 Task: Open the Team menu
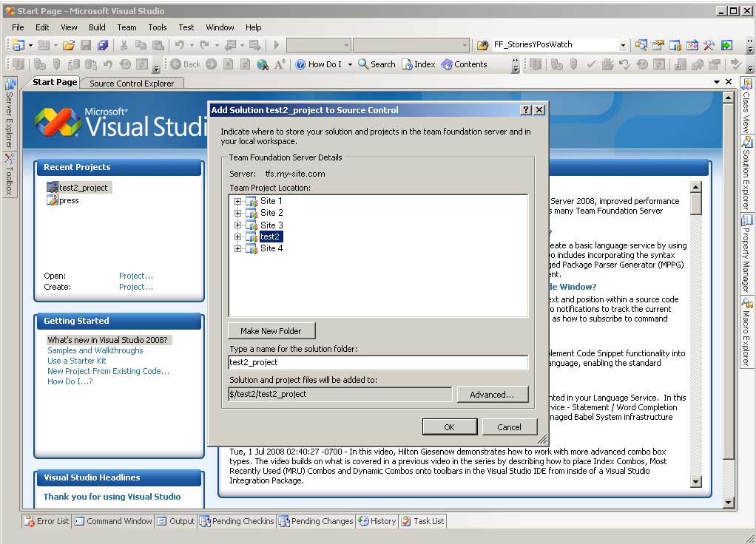(x=126, y=27)
